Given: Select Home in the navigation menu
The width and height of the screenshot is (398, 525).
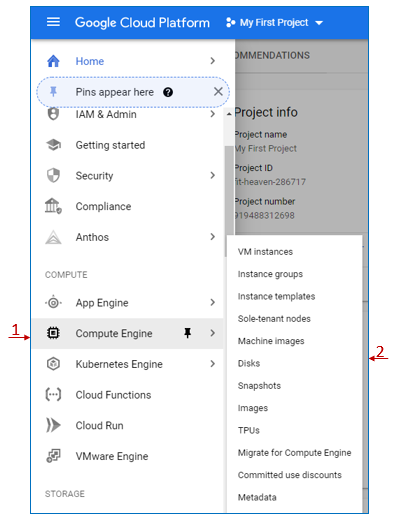Looking at the screenshot, I should (90, 61).
